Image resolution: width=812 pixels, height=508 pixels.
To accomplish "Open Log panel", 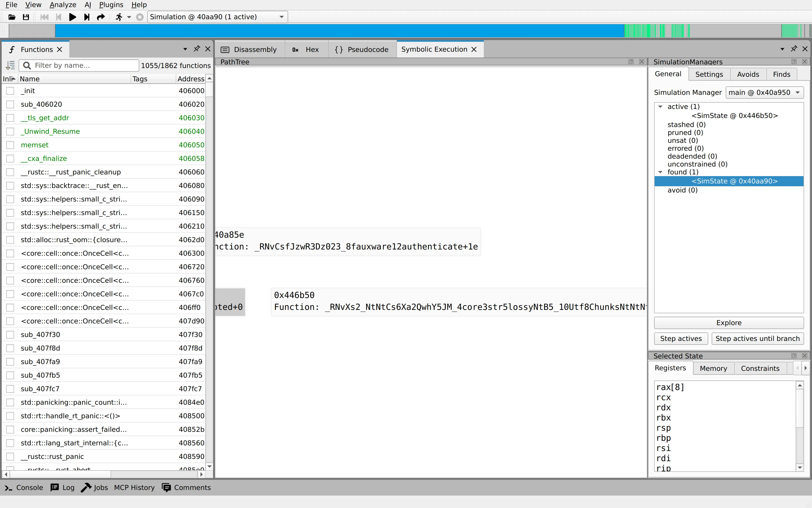I will pyautogui.click(x=63, y=487).
